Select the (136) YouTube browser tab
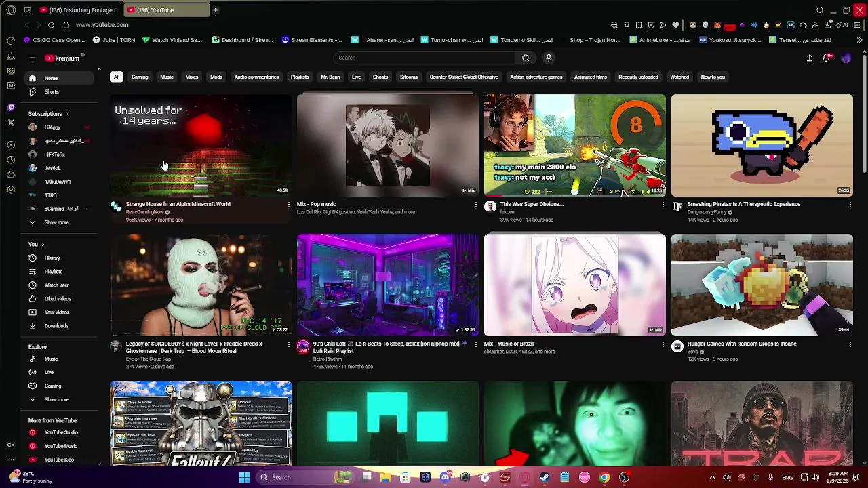 tap(166, 10)
